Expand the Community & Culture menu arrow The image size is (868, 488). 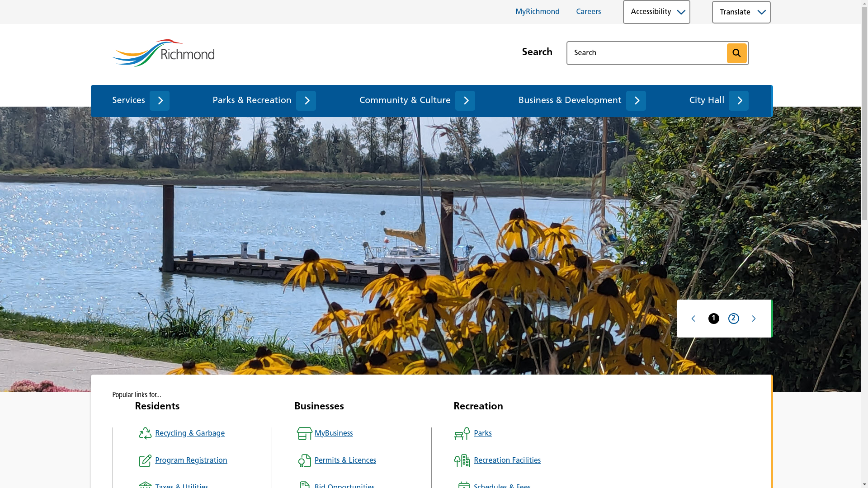click(x=465, y=101)
